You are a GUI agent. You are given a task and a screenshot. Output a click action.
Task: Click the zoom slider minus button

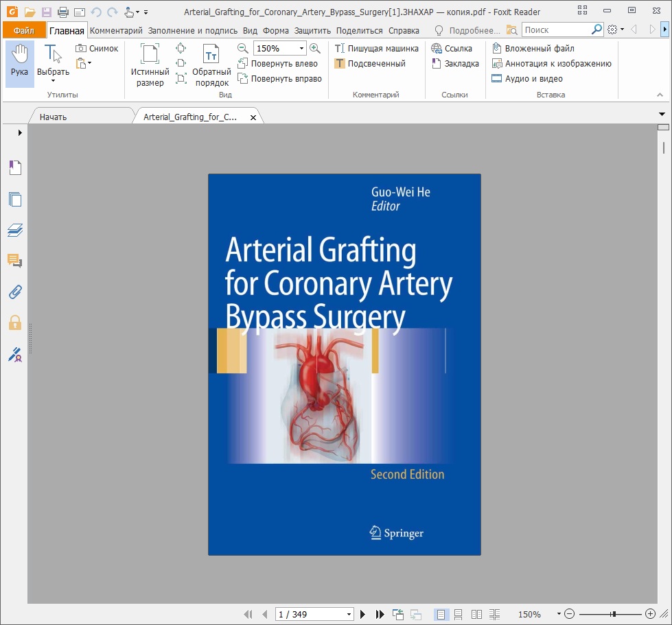click(x=569, y=614)
